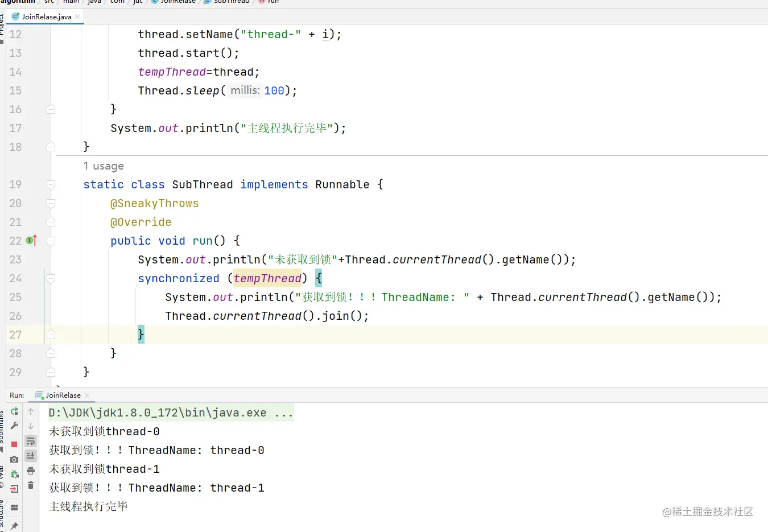Fold the run() method on line 22
The width and height of the screenshot is (768, 532).
[51, 241]
